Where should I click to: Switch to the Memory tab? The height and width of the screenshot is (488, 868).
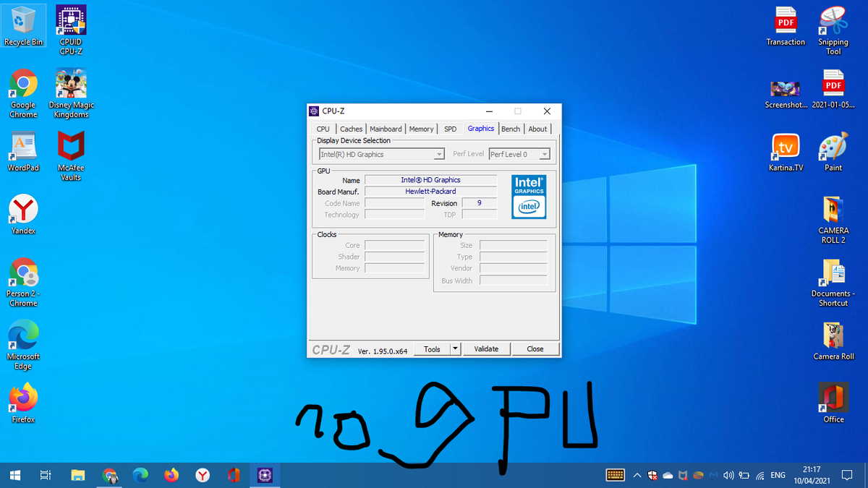421,129
